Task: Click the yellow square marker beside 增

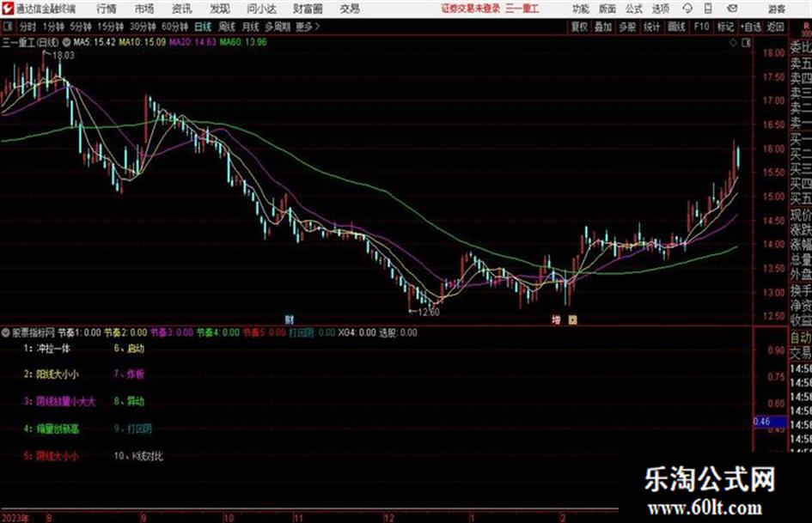Action: [573, 320]
